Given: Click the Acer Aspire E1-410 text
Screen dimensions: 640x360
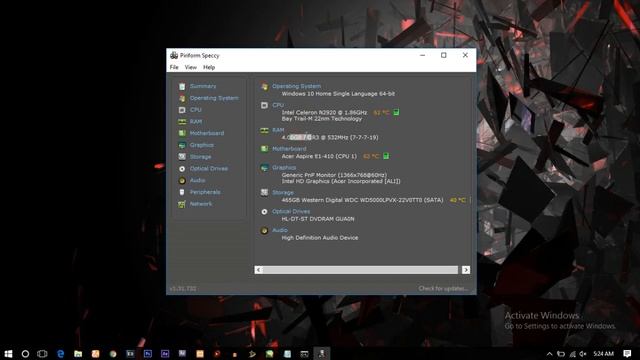Looking at the screenshot, I should click(319, 156).
